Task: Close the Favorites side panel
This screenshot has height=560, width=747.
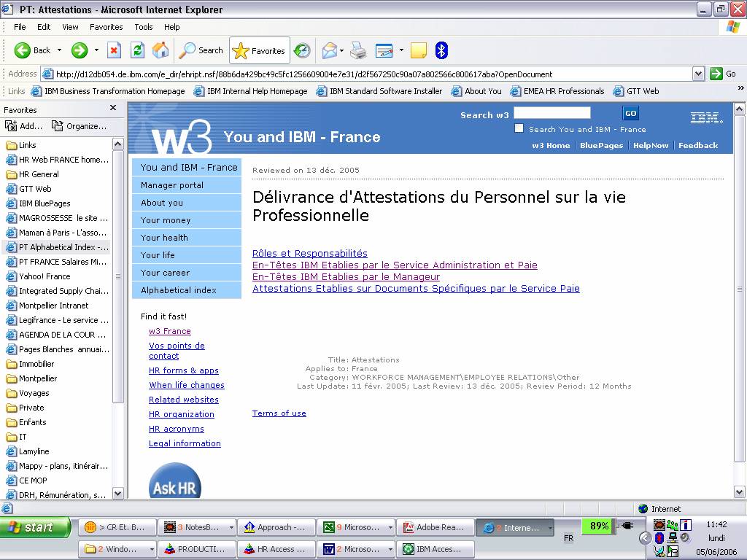Action: (113, 108)
